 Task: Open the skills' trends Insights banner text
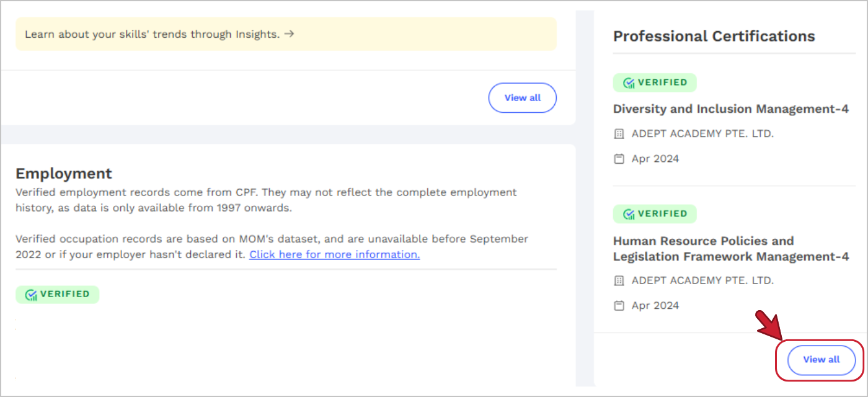(x=152, y=34)
